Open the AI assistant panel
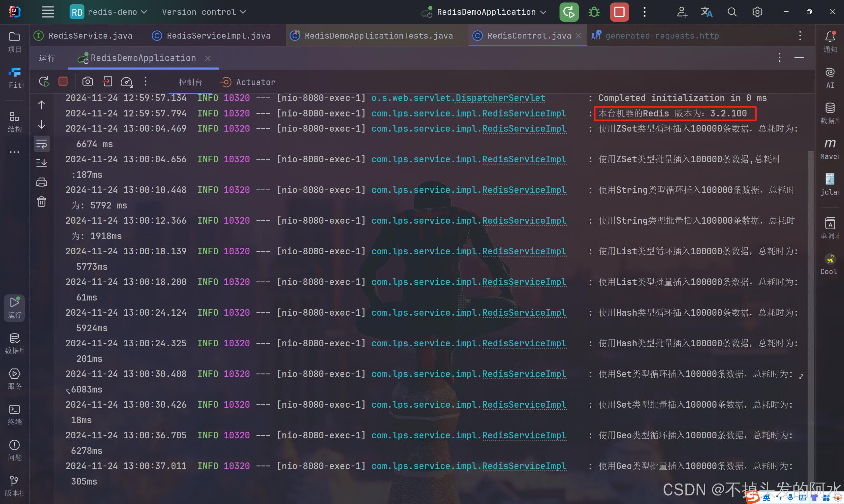Image resolution: width=844 pixels, height=504 pixels. click(830, 78)
